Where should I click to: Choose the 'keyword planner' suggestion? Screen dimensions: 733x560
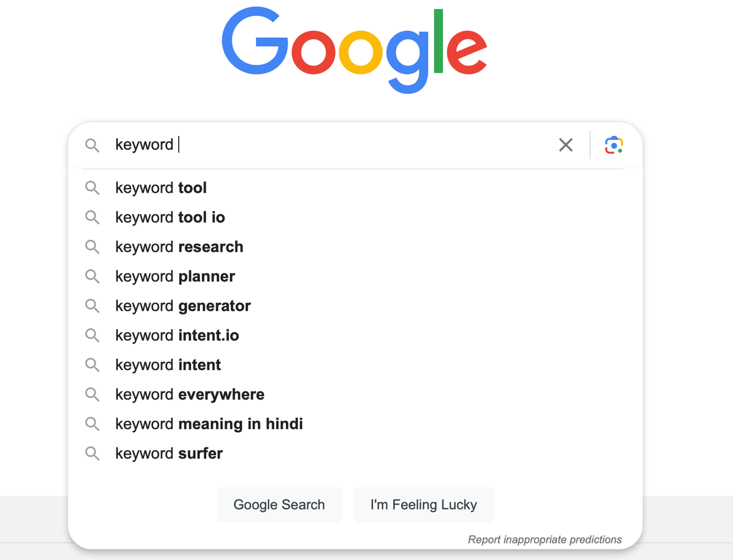pyautogui.click(x=175, y=277)
